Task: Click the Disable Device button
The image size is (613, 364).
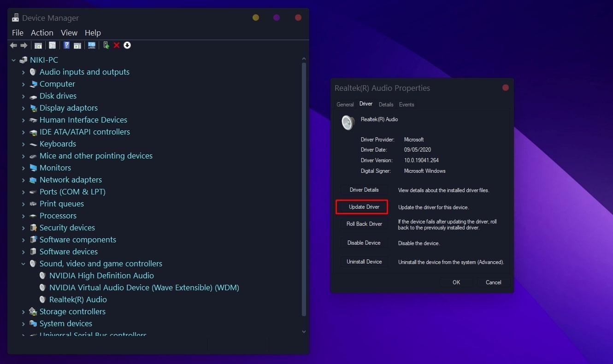Action: point(364,243)
